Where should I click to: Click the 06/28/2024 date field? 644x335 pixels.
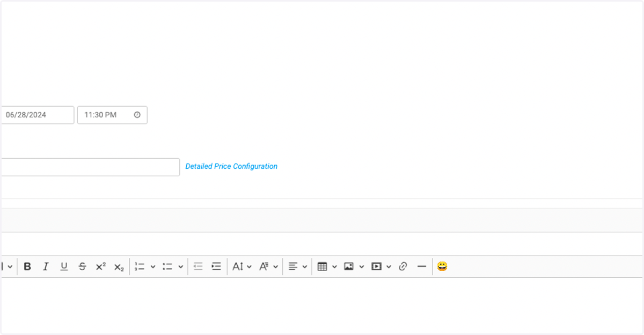tap(37, 115)
